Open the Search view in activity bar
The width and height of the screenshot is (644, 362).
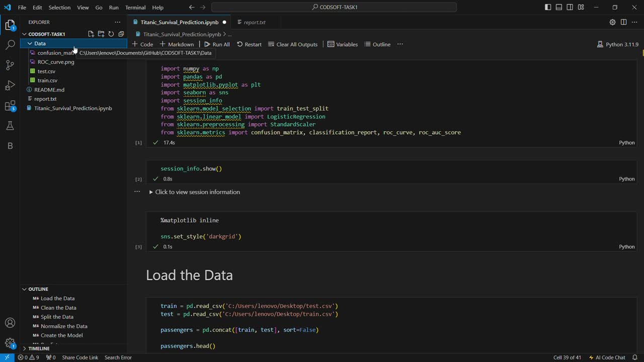[10, 45]
